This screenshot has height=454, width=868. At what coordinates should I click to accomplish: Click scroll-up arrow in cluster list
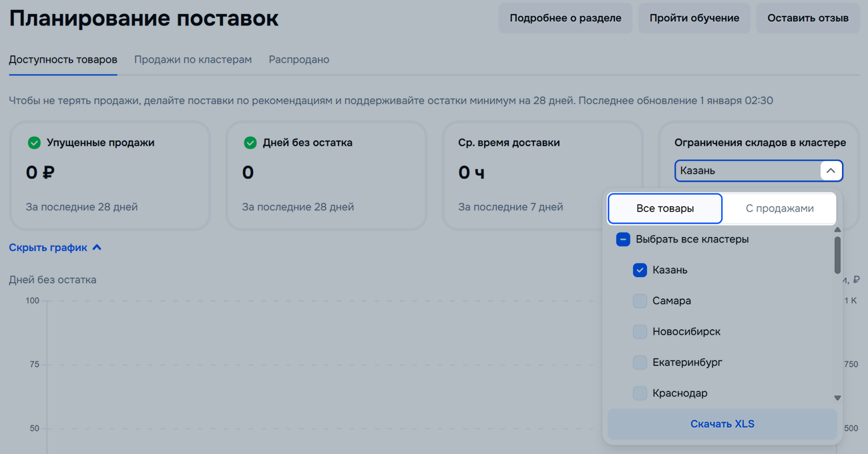click(837, 230)
